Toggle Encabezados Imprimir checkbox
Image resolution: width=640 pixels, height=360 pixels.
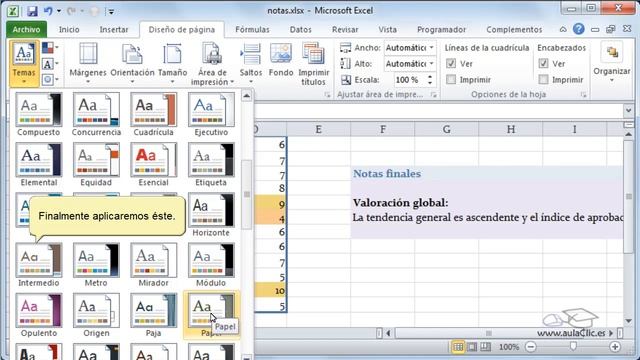(543, 79)
